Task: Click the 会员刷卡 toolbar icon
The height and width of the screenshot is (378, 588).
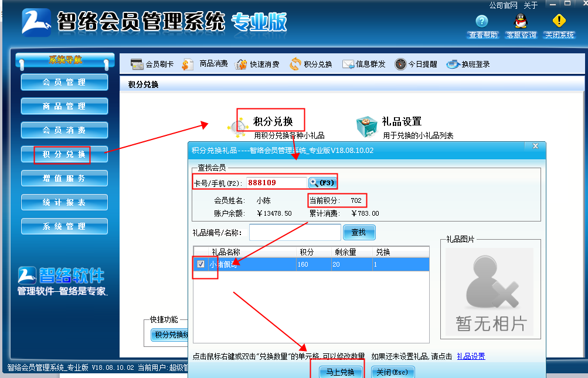Action: coord(149,64)
